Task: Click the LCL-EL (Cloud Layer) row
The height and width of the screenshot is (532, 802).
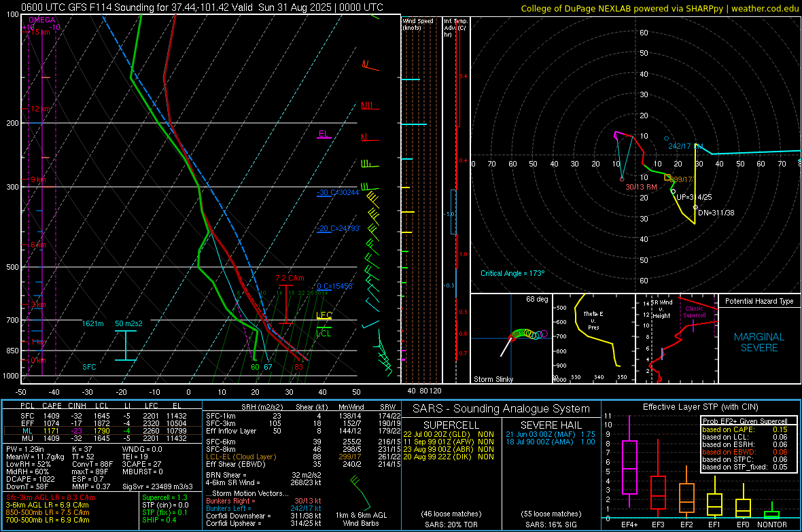Action: pyautogui.click(x=303, y=457)
